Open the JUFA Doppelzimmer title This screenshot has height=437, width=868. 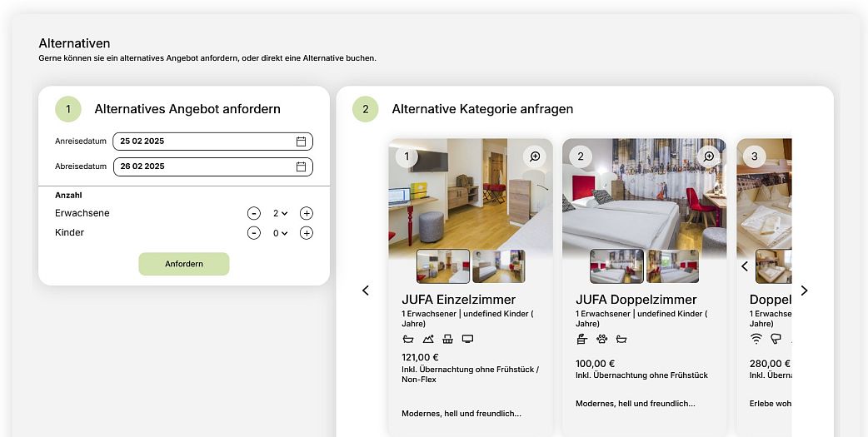(x=636, y=300)
